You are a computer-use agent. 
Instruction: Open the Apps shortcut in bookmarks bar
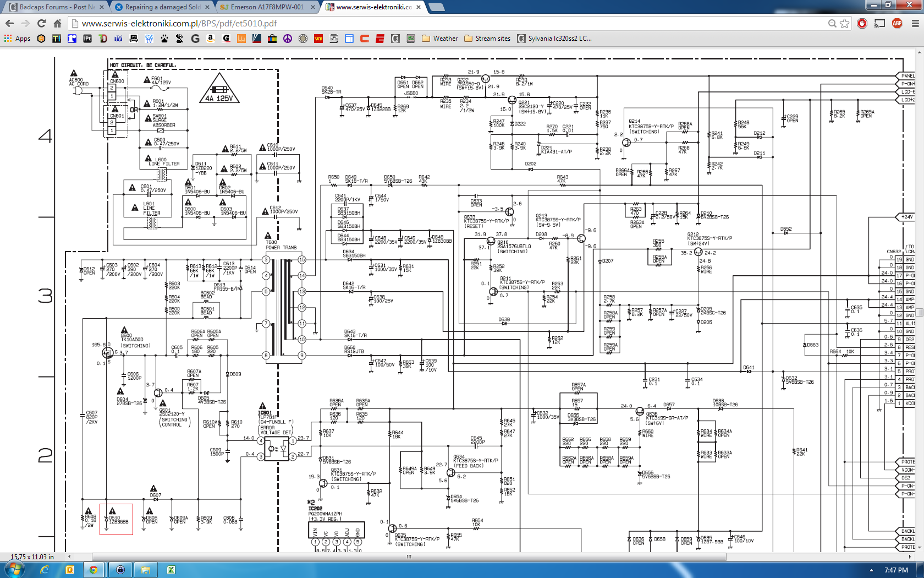coord(17,39)
